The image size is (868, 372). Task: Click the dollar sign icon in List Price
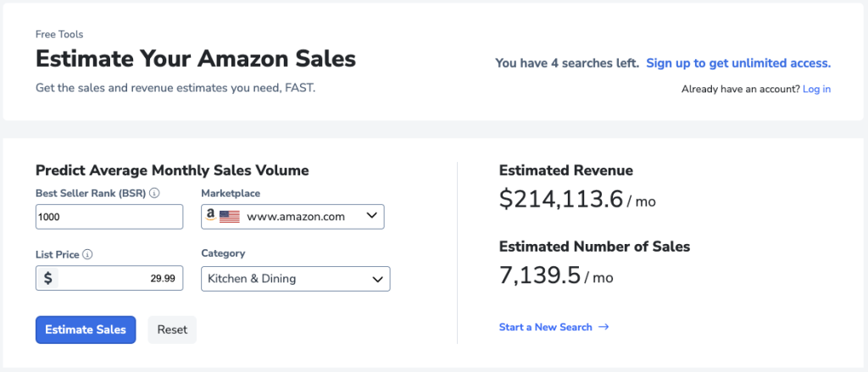click(47, 278)
